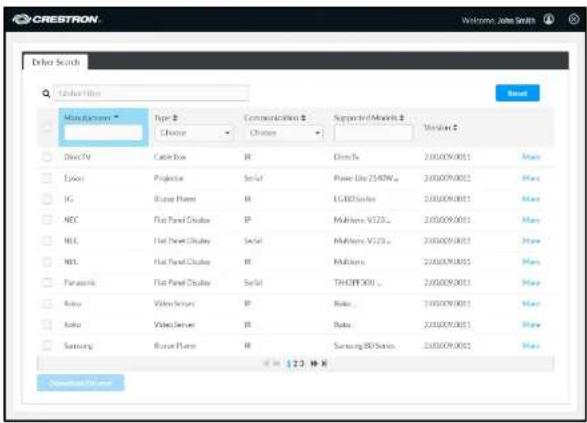The width and height of the screenshot is (587, 423).
Task: Open results page 3
Action: [301, 363]
